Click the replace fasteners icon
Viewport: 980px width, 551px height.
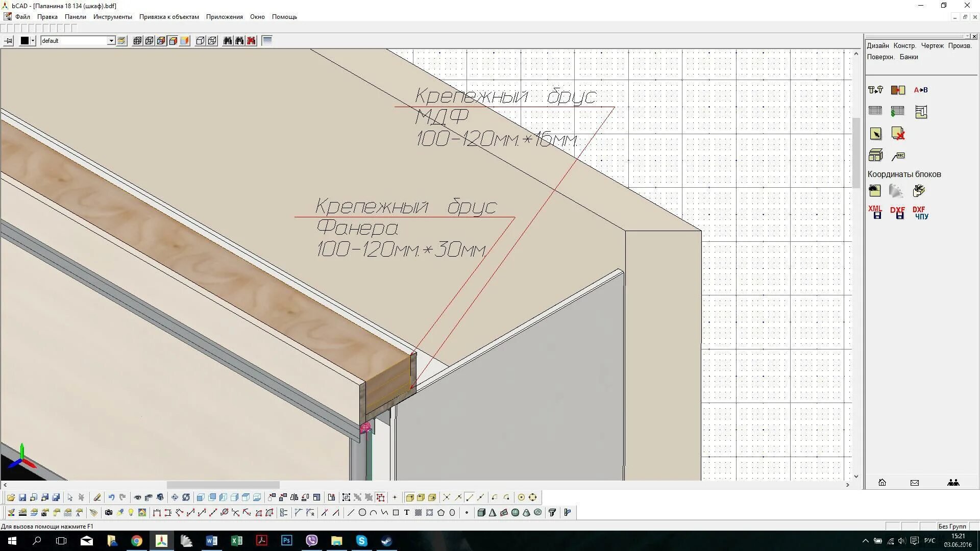click(x=875, y=90)
